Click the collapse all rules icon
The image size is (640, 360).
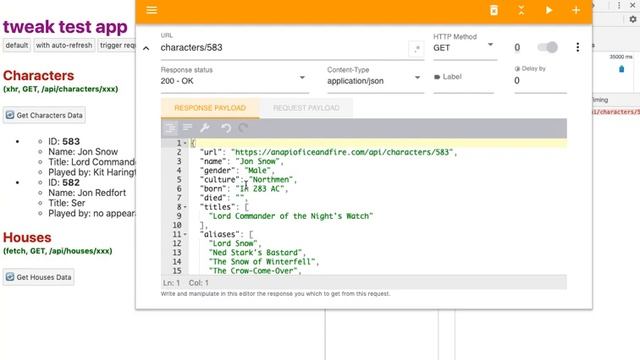click(521, 10)
